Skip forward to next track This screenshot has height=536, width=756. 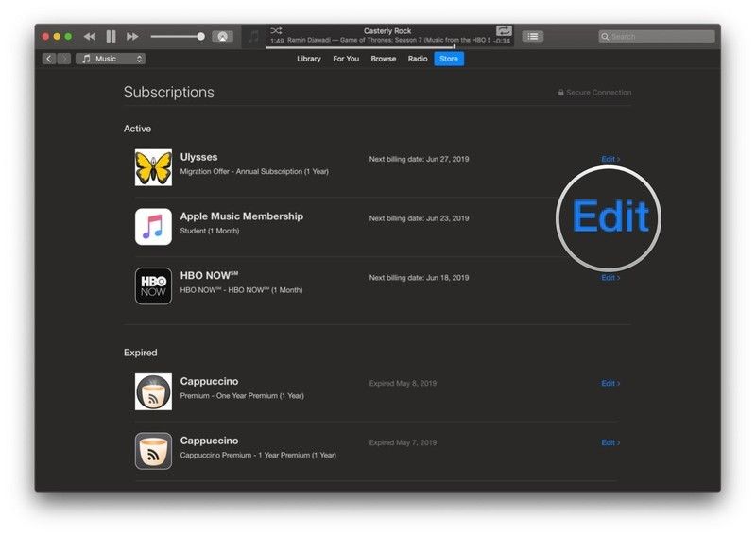tap(132, 36)
